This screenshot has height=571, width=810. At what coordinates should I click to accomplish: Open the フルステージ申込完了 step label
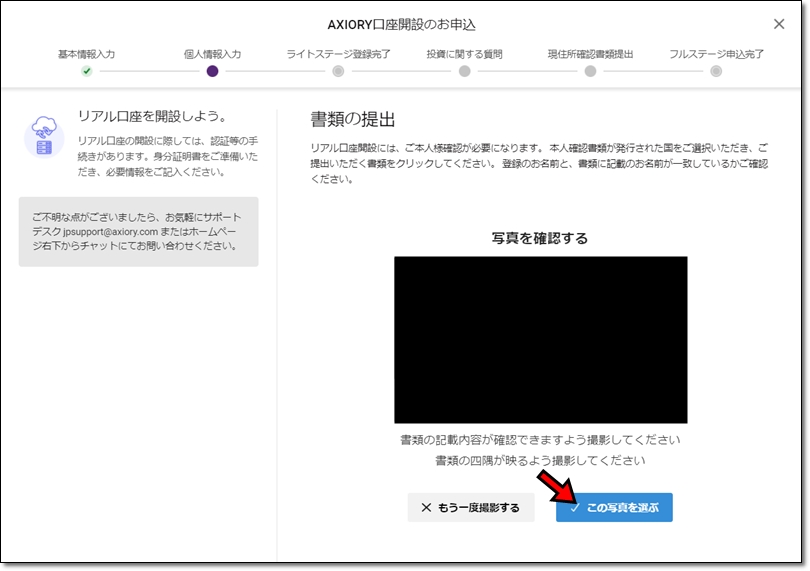coord(716,54)
